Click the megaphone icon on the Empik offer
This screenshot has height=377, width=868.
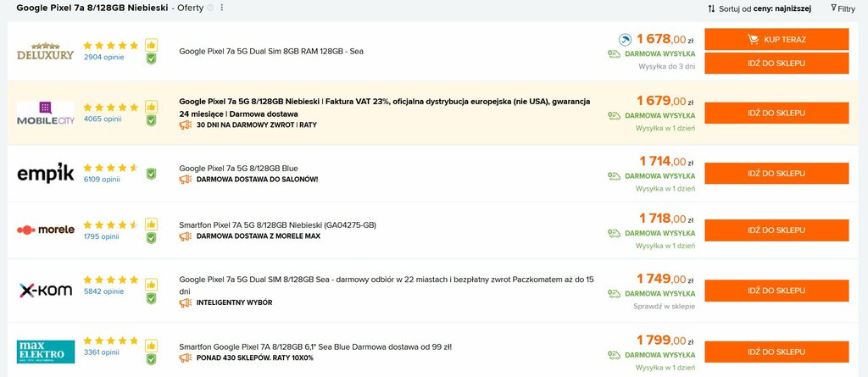click(x=186, y=180)
